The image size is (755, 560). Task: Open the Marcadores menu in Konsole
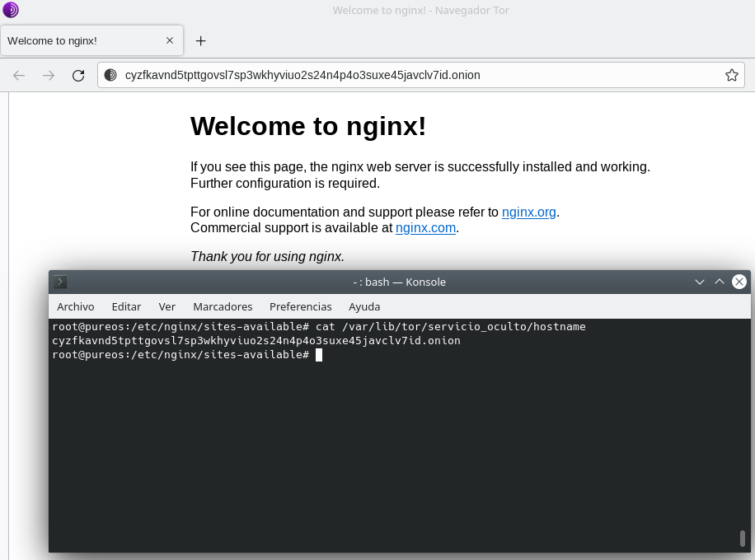(x=223, y=307)
